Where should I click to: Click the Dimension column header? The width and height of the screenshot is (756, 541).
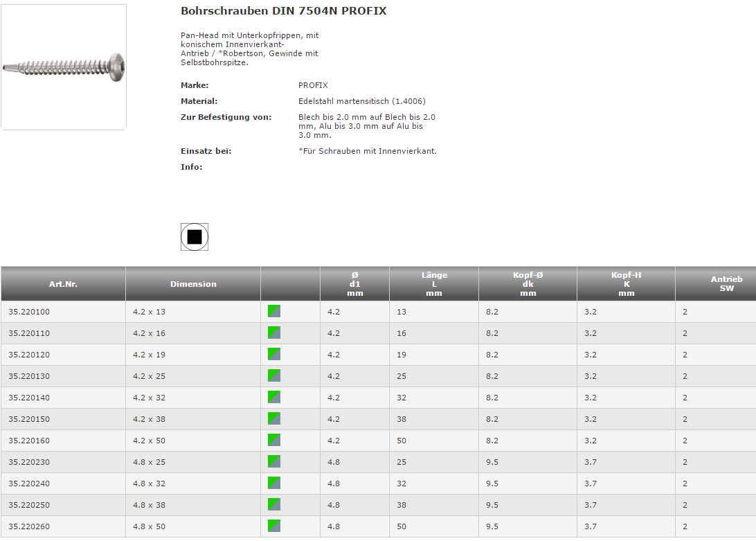tap(193, 284)
